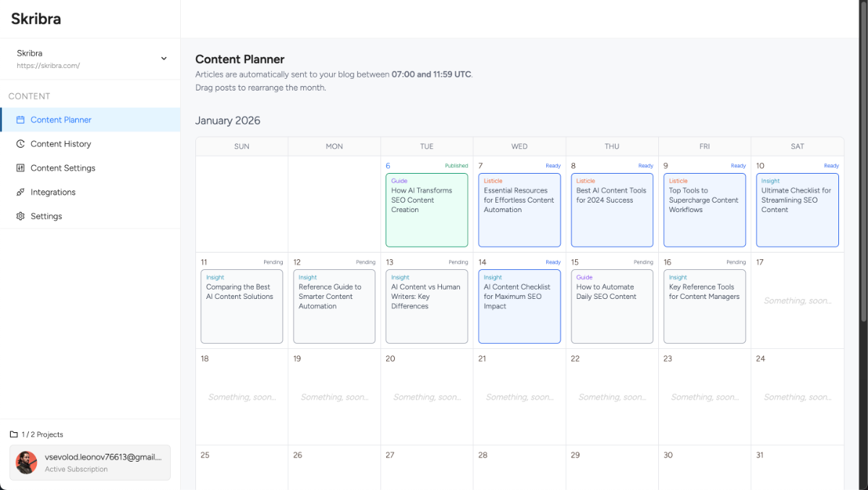Select "AI Content Checklist for Maximum SEO" card
Viewport: 868px width, 490px height.
point(519,306)
